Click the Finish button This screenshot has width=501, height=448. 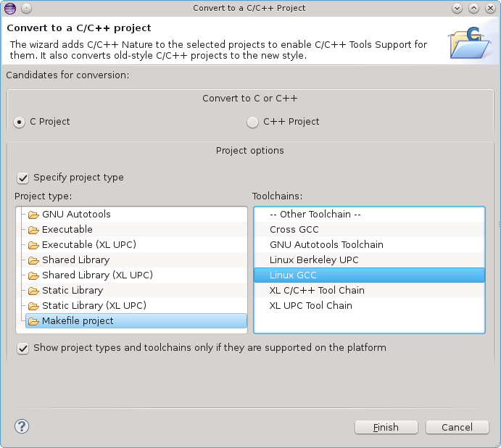pos(386,427)
